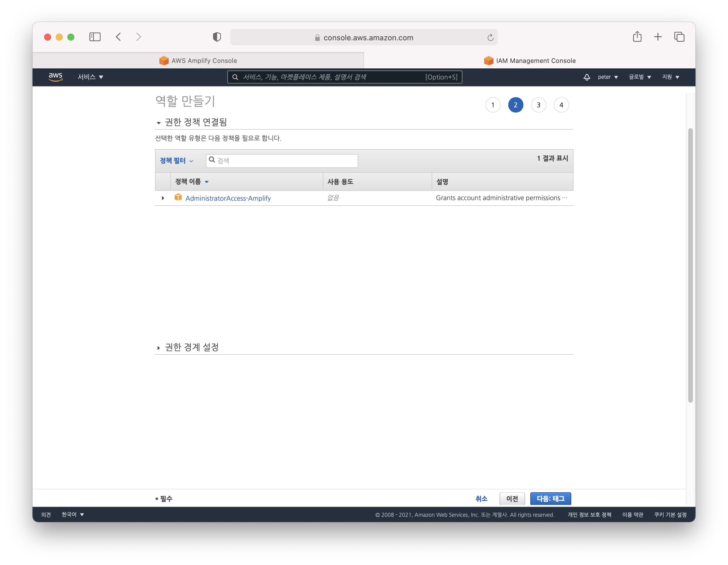
Task: Open the 정책 필터 dropdown
Action: pos(176,161)
